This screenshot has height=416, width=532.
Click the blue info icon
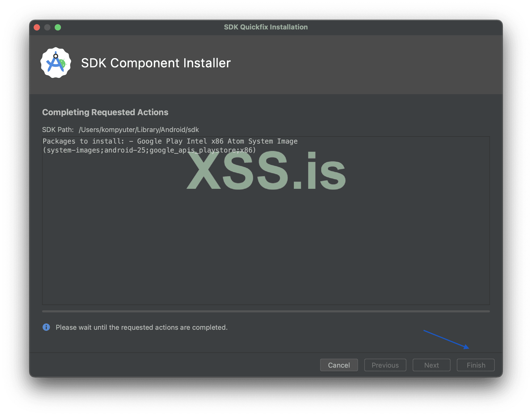(x=46, y=327)
